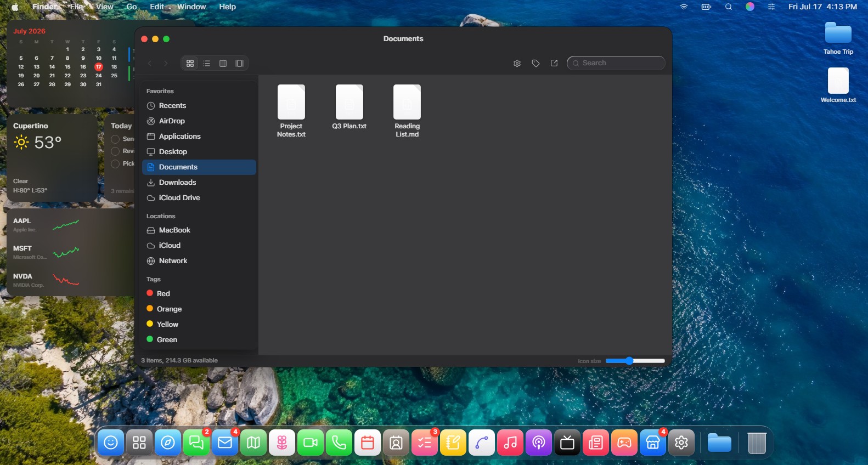868x465 pixels.
Task: Select the Reading List.md file
Action: point(407,111)
